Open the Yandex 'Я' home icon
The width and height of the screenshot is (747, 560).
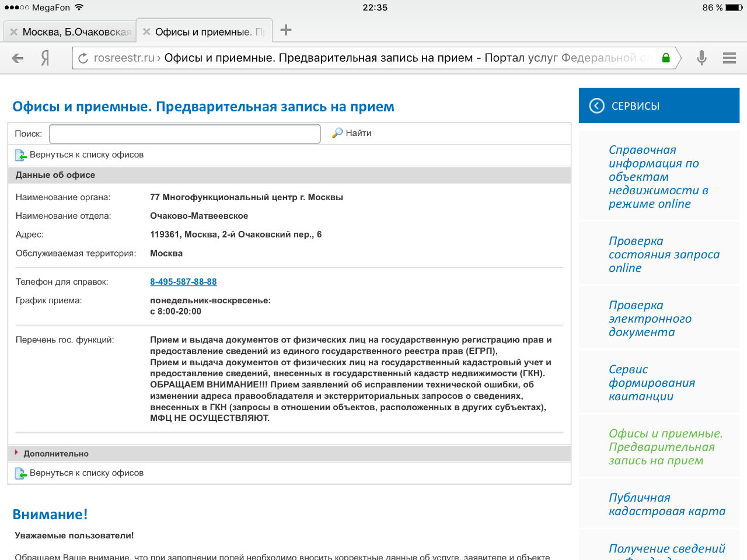point(45,58)
